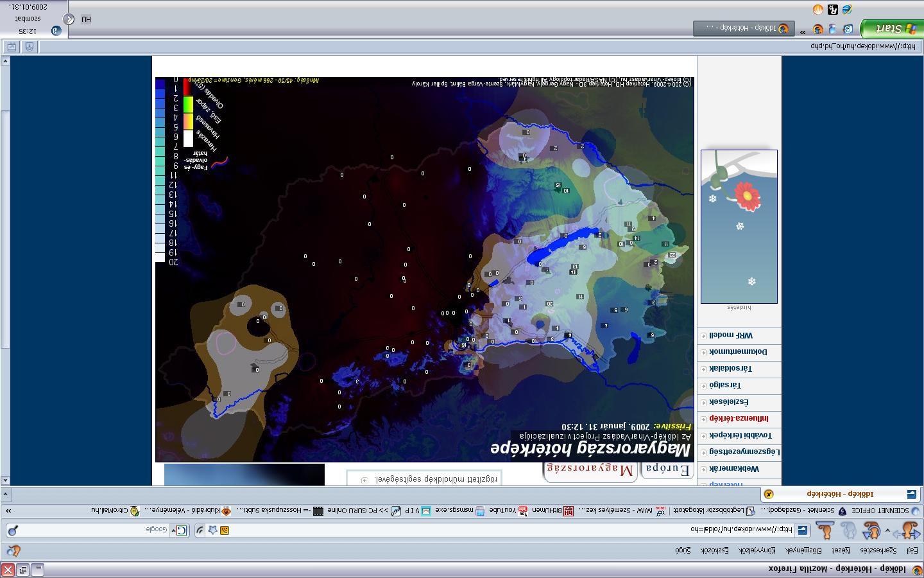Expand rögzített műholdkép segítségével plus icon
The height and width of the screenshot is (578, 924).
(x=364, y=480)
